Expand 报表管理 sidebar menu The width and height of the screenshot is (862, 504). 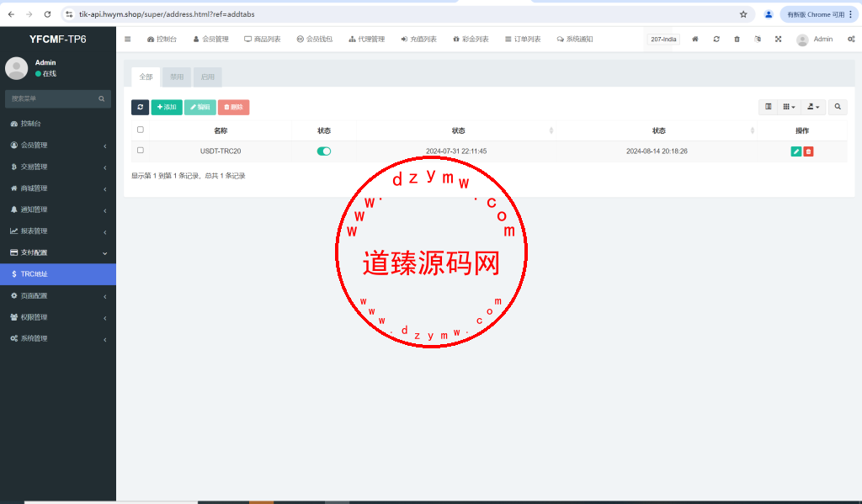pyautogui.click(x=58, y=231)
